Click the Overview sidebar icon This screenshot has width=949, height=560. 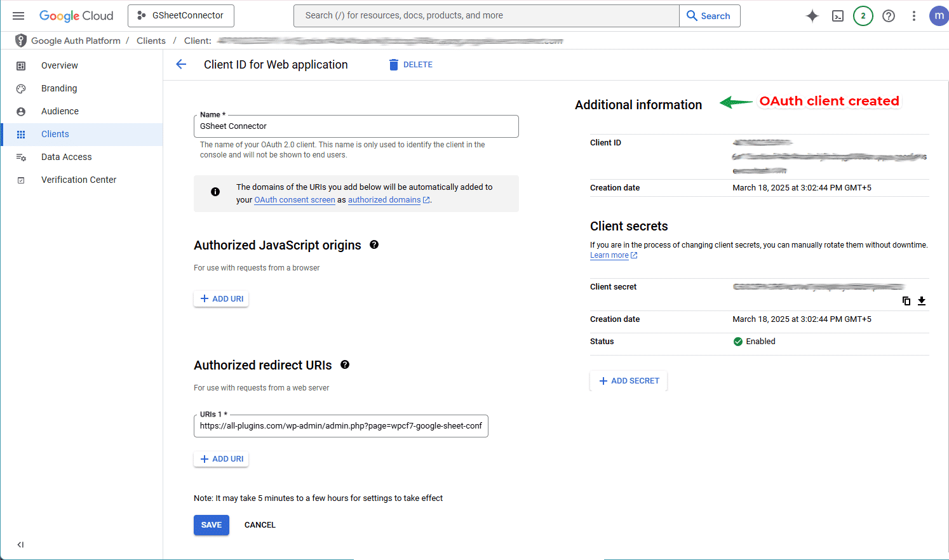(21, 66)
